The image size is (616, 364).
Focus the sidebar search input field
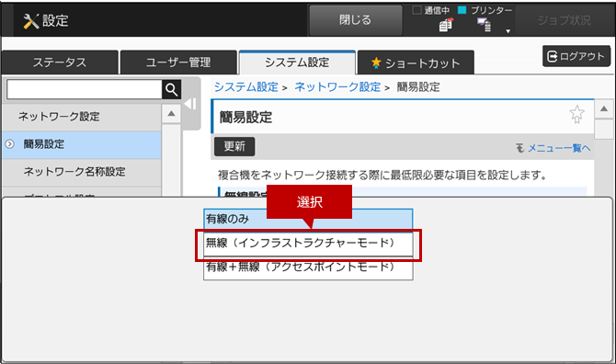coord(85,90)
